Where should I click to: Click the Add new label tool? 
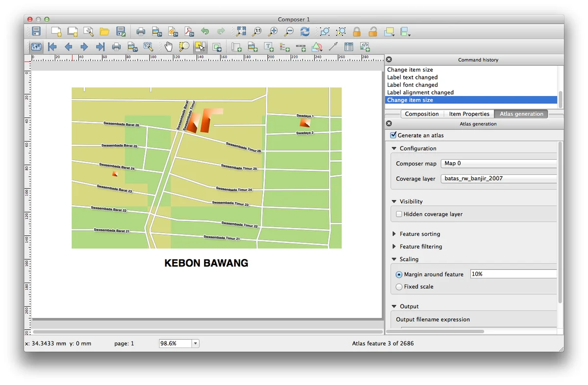[269, 47]
